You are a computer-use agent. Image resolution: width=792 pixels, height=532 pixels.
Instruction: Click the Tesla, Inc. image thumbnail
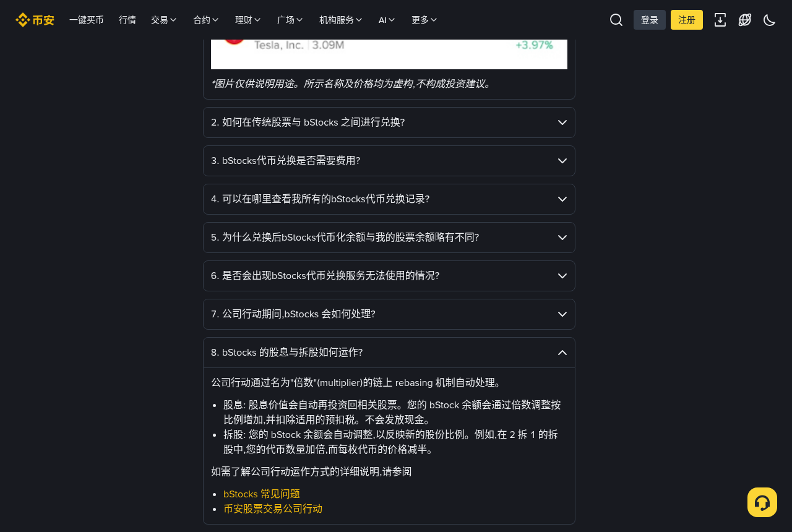pos(389,54)
